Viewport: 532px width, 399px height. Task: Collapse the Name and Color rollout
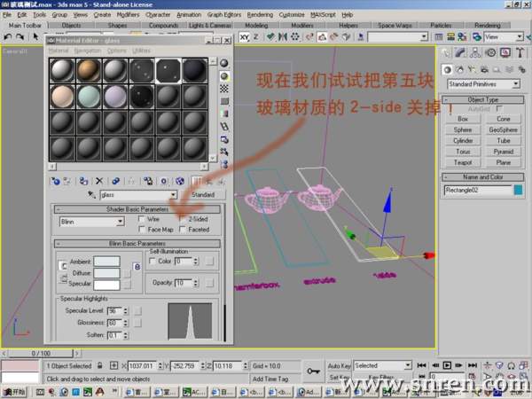click(483, 176)
